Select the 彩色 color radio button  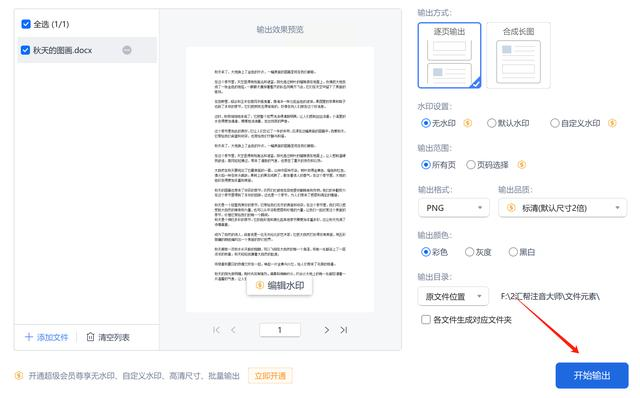425,252
